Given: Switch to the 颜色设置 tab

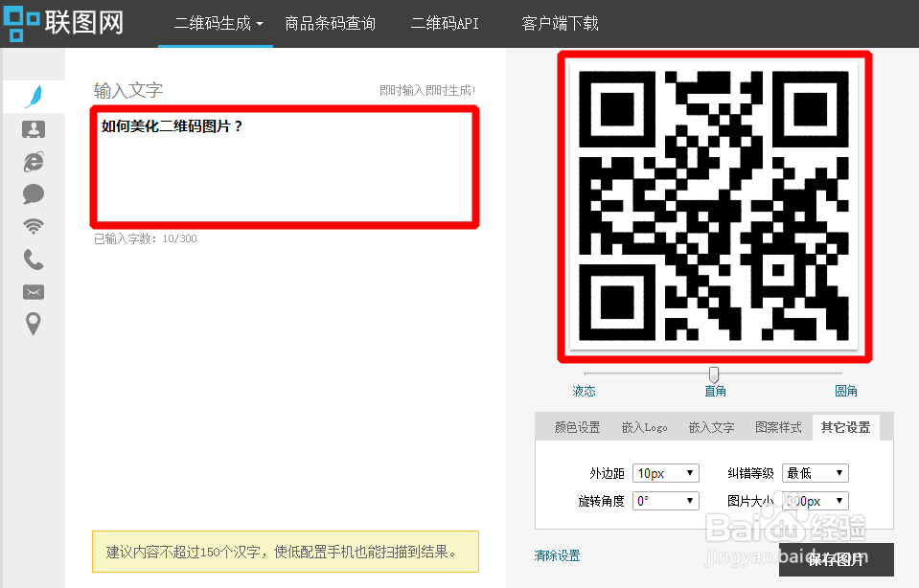Looking at the screenshot, I should (x=577, y=427).
